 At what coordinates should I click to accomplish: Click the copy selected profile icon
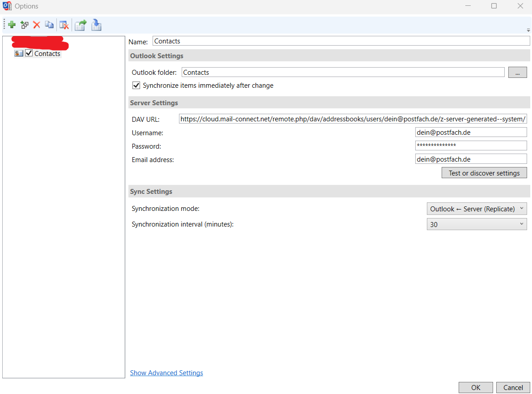tap(49, 25)
